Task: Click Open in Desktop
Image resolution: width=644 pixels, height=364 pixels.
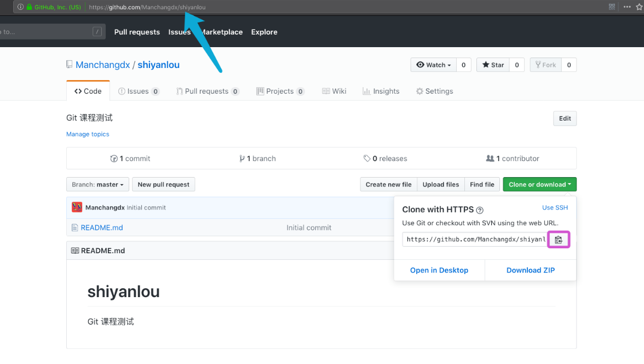Action: point(439,270)
